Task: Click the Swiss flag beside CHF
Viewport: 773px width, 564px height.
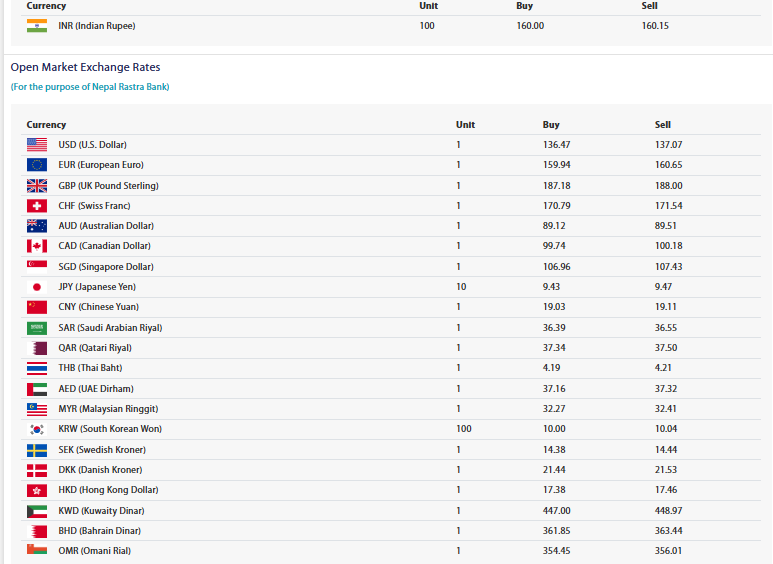Action: [37, 206]
